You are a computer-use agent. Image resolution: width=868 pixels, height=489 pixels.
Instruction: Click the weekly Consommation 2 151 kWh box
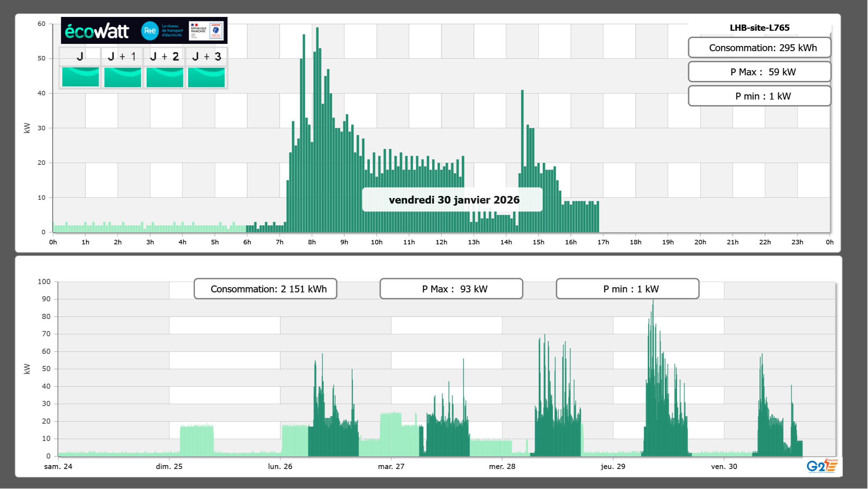265,289
